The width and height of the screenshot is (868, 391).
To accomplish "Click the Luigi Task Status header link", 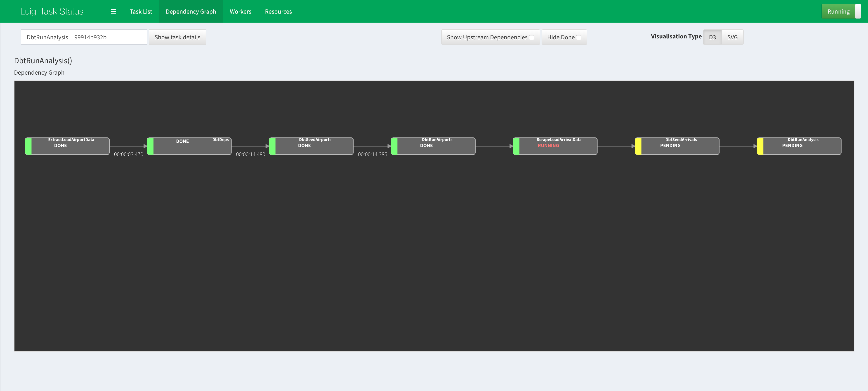I will 52,11.
